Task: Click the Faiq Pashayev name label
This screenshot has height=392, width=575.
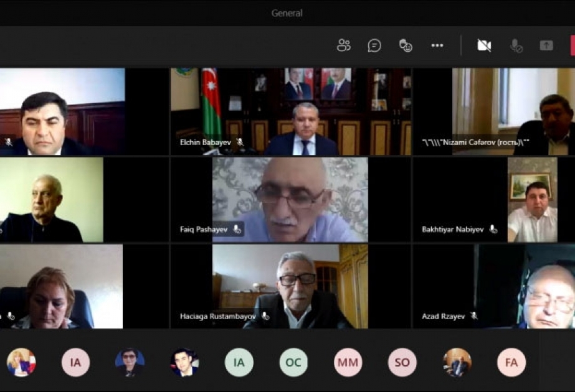Action: click(x=204, y=230)
